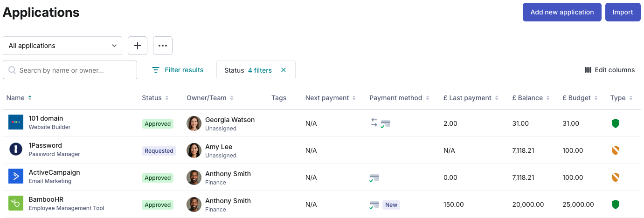Remove the Status filters with the X
The height and width of the screenshot is (218, 644).
[x=283, y=70]
